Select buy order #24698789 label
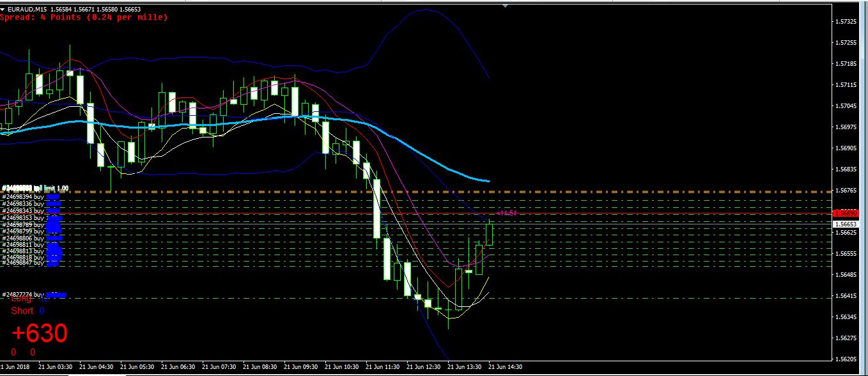This screenshot has width=868, height=376. 23,225
